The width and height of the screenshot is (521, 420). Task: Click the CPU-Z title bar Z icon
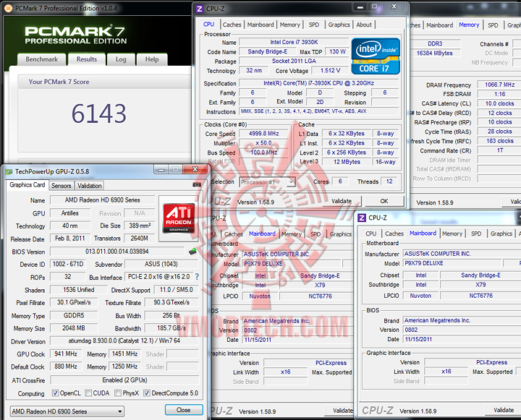coord(200,9)
